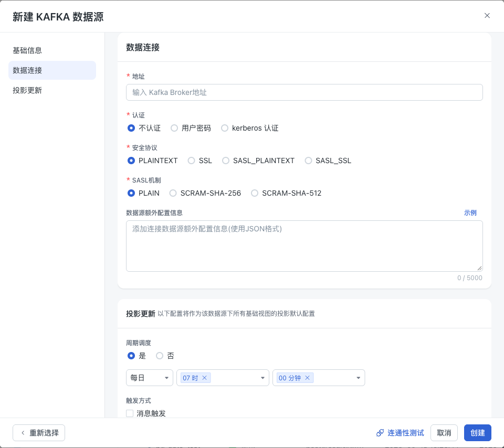Remove the 00 分钟 tag

(x=307, y=378)
